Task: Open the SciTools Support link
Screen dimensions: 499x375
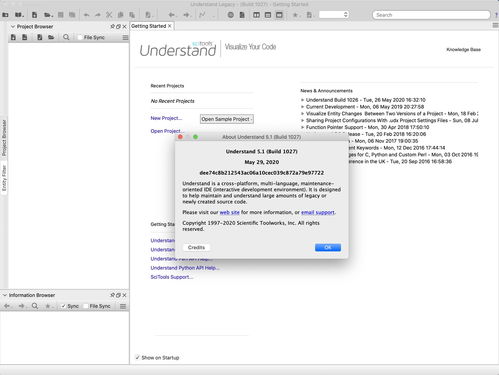Action: click(x=172, y=277)
